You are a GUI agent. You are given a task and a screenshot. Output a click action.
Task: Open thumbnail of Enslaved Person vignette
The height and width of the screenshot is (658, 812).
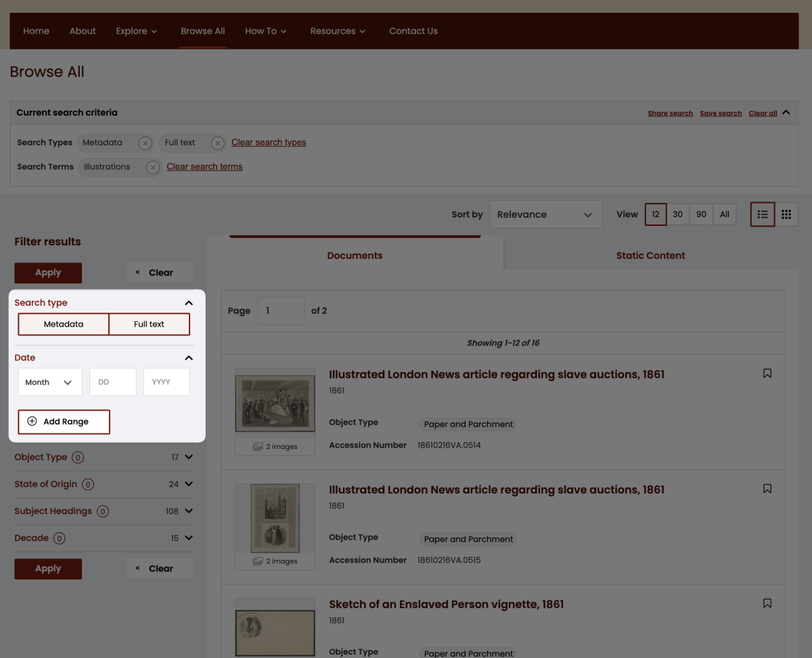[x=275, y=632]
